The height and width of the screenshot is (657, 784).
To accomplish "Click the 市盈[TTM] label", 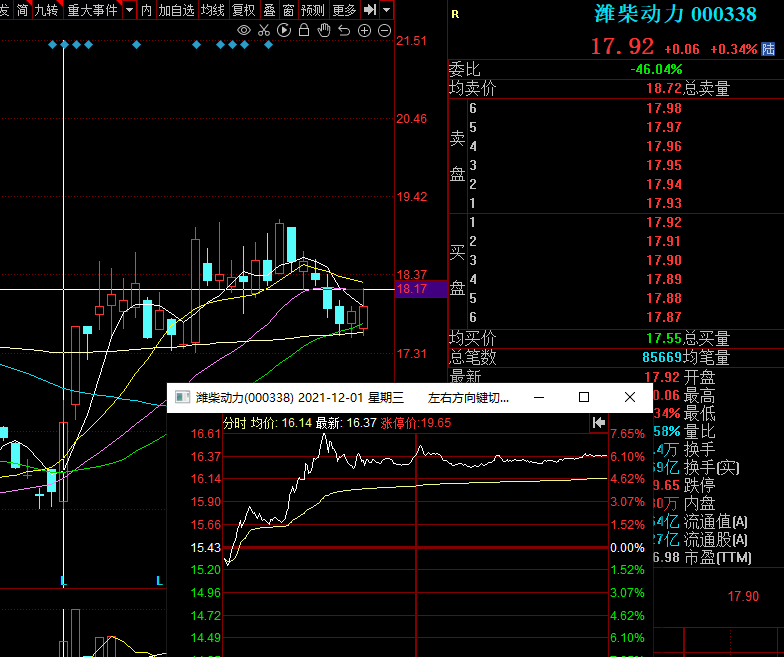I will [718, 557].
